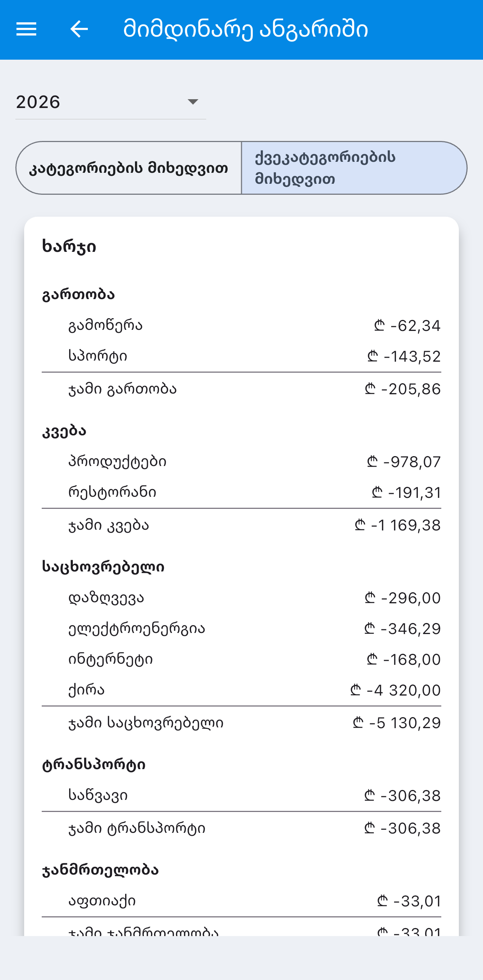The height and width of the screenshot is (980, 483).
Task: Open the სპორტი expense row
Action: [241, 356]
